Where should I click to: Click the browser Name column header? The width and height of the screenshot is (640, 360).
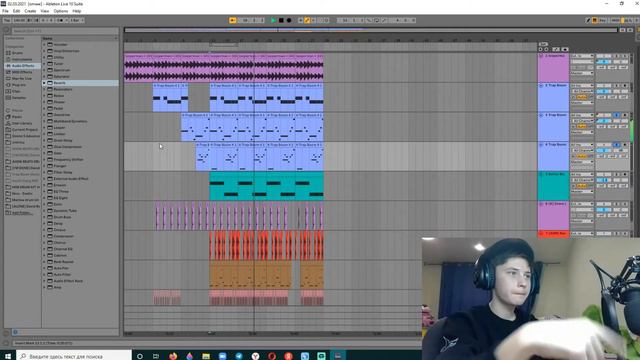click(x=80, y=38)
